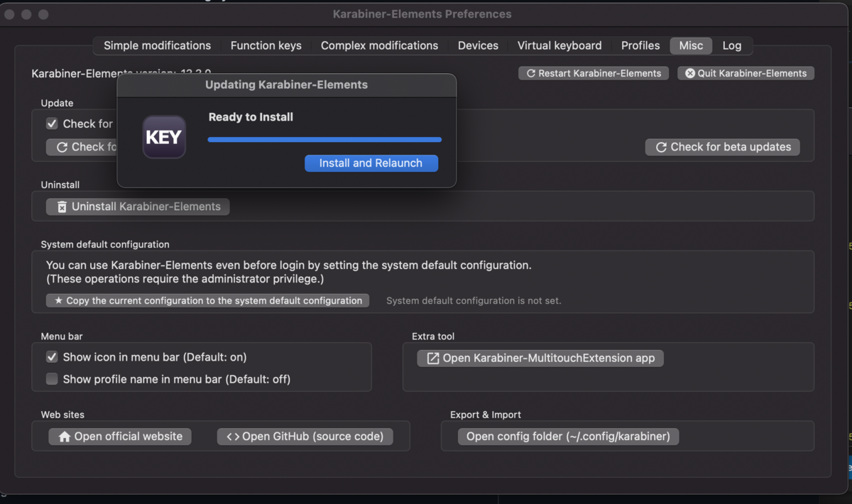Open GitHub source code page
Image resolution: width=852 pixels, height=504 pixels.
tap(305, 437)
